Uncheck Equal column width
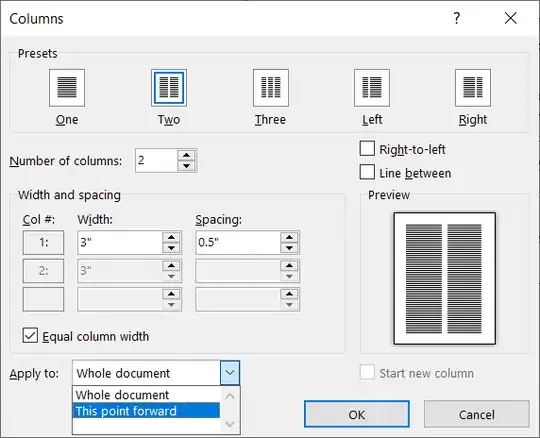Viewport: 540px width, 438px height. pos(30,335)
